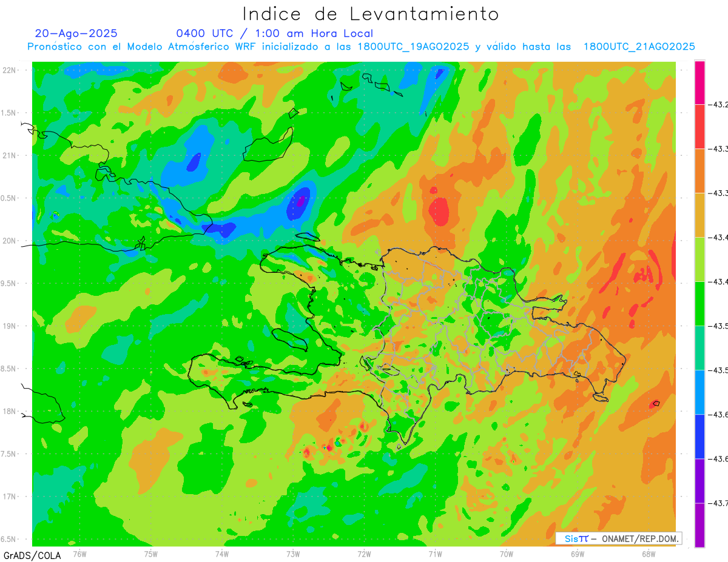Click the '76W' longitude label
This screenshot has height=562, width=728.
coord(79,554)
